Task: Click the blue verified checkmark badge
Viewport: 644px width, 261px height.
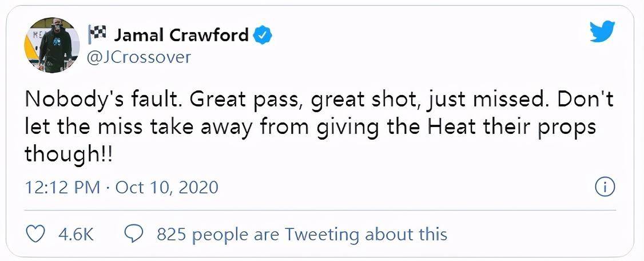Action: tap(262, 35)
